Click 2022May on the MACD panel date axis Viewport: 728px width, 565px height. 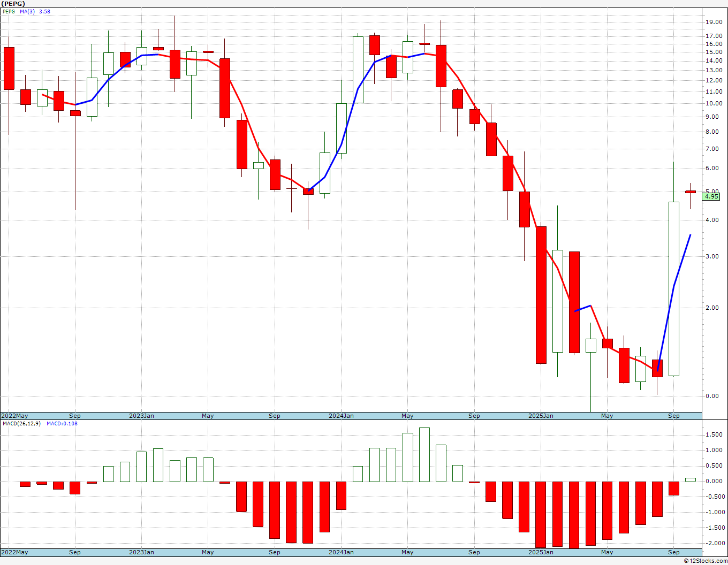point(14,552)
